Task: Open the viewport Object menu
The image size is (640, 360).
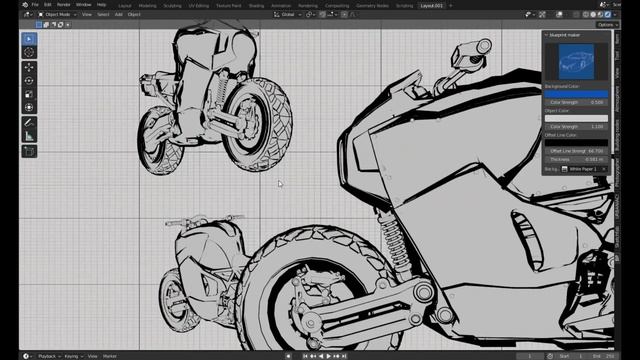Action: [134, 14]
